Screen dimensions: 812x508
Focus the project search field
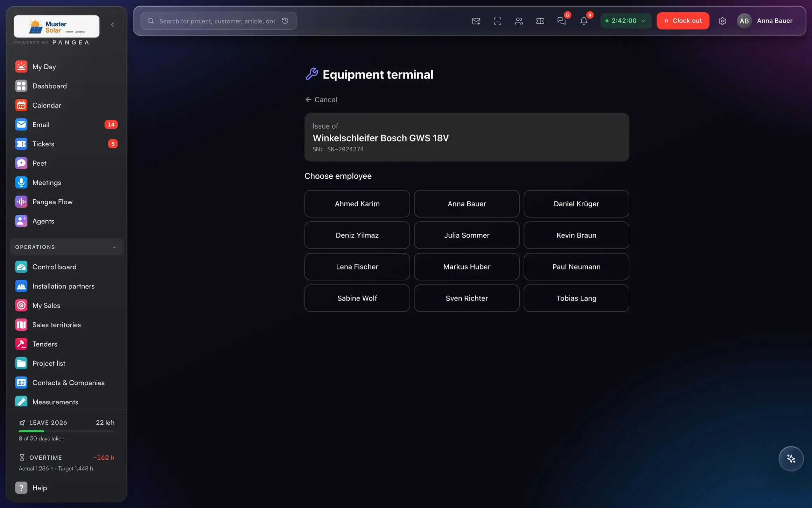[x=218, y=21]
